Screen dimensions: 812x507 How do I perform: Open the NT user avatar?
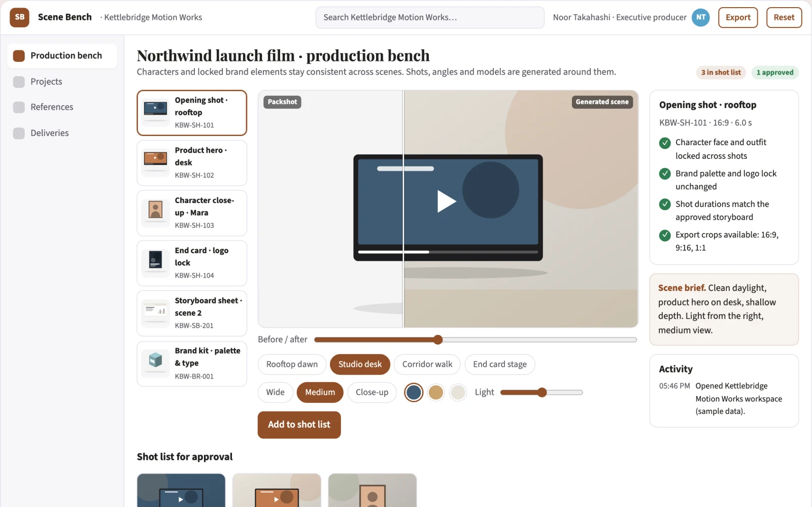[701, 17]
